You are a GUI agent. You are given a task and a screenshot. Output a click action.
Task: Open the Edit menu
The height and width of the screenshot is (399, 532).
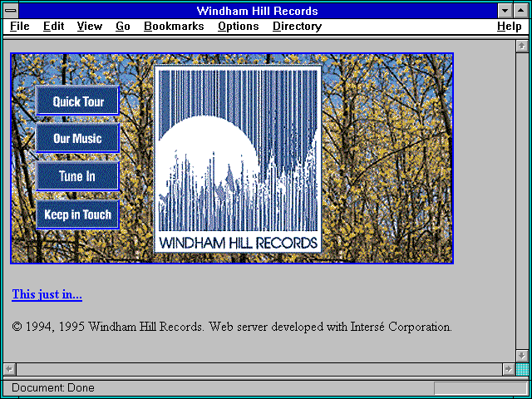(53, 27)
